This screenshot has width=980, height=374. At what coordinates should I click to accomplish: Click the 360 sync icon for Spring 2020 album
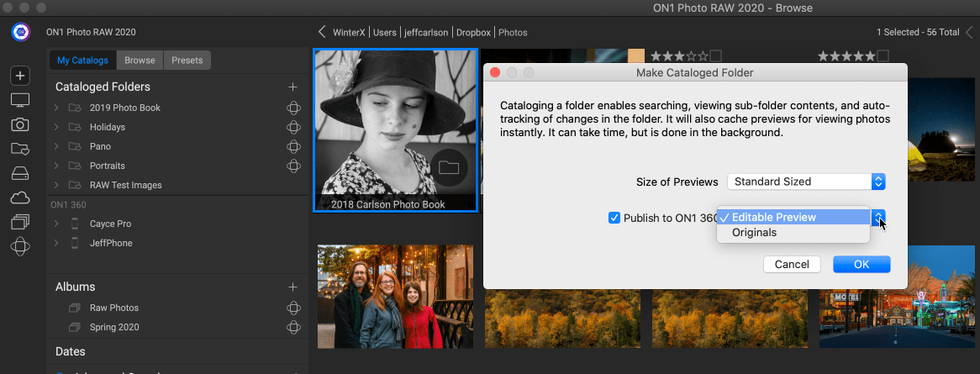tap(293, 327)
